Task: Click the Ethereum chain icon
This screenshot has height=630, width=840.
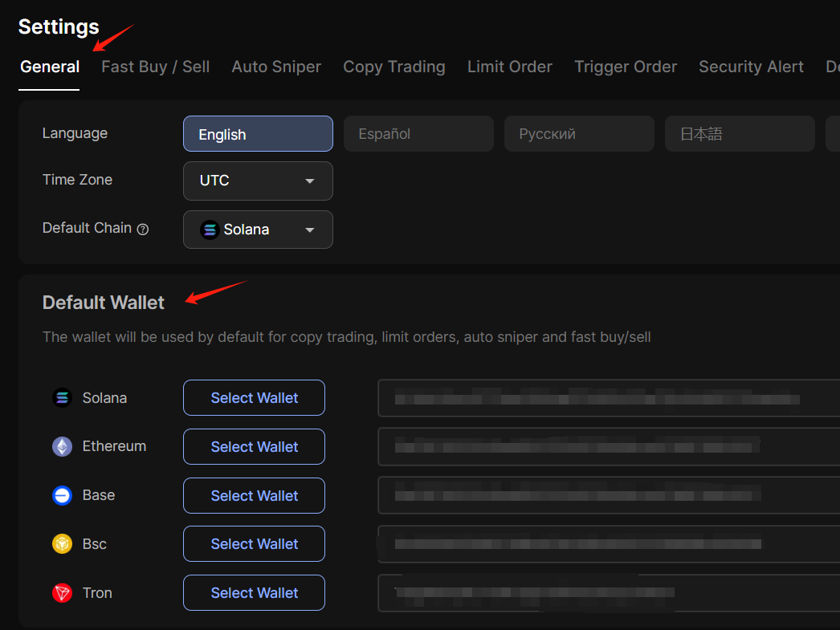Action: 62,447
